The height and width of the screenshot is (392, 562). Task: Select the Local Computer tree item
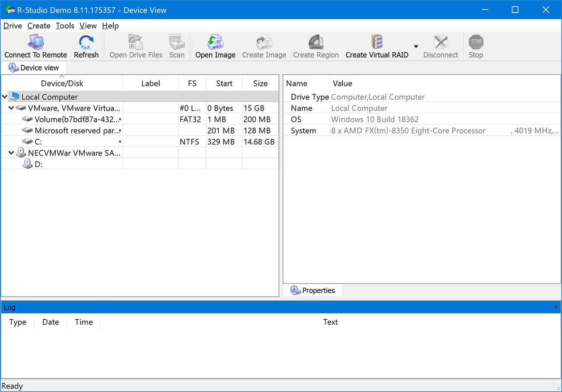coord(50,97)
